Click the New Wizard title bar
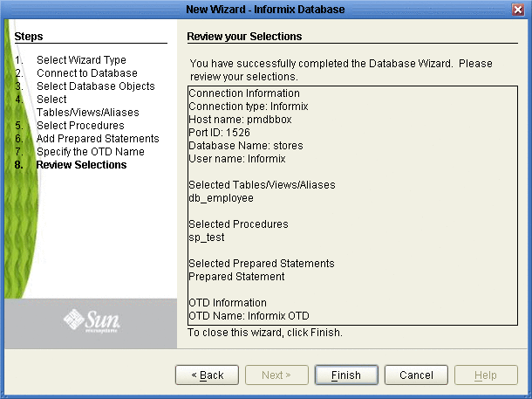 265,10
